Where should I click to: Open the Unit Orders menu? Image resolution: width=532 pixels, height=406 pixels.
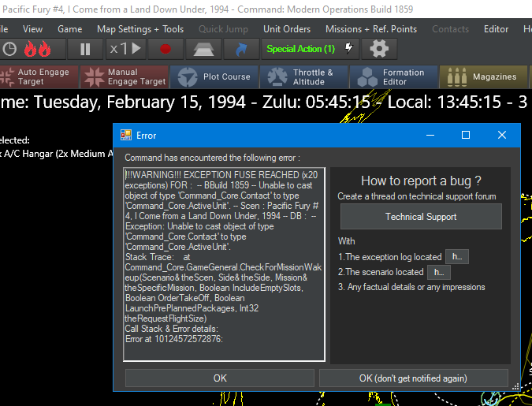coord(287,29)
